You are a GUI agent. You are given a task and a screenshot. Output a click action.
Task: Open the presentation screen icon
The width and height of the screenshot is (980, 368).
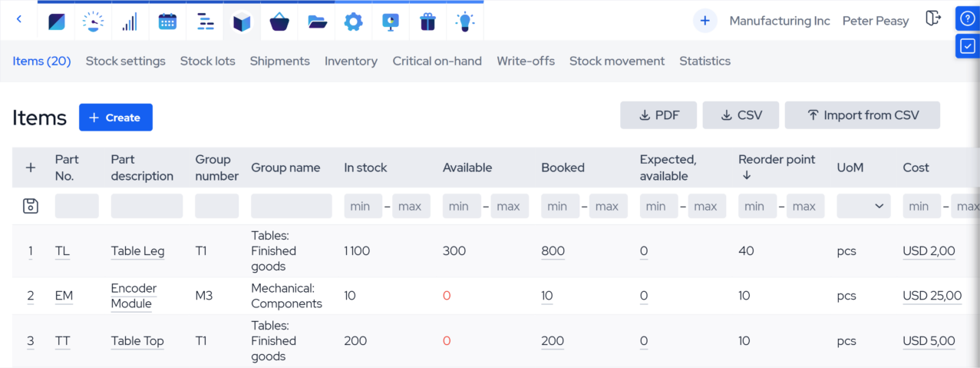point(390,22)
